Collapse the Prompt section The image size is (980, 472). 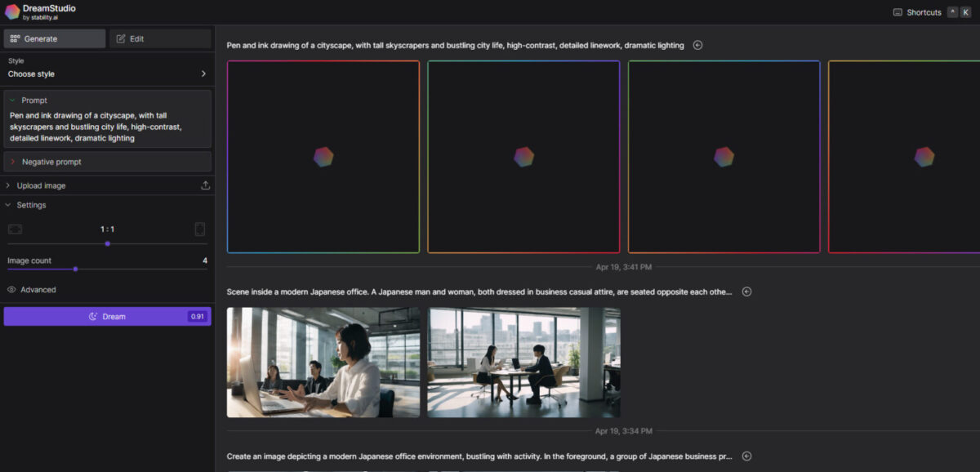pyautogui.click(x=11, y=100)
